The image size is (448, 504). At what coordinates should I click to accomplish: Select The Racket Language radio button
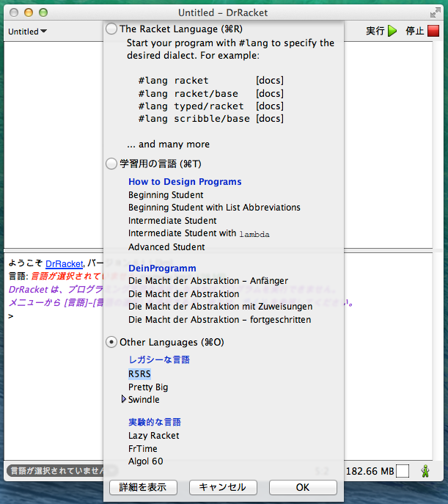click(x=111, y=29)
